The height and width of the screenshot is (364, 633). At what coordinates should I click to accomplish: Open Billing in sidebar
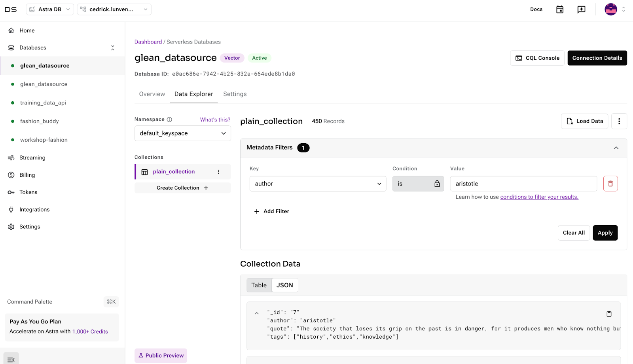tap(27, 175)
